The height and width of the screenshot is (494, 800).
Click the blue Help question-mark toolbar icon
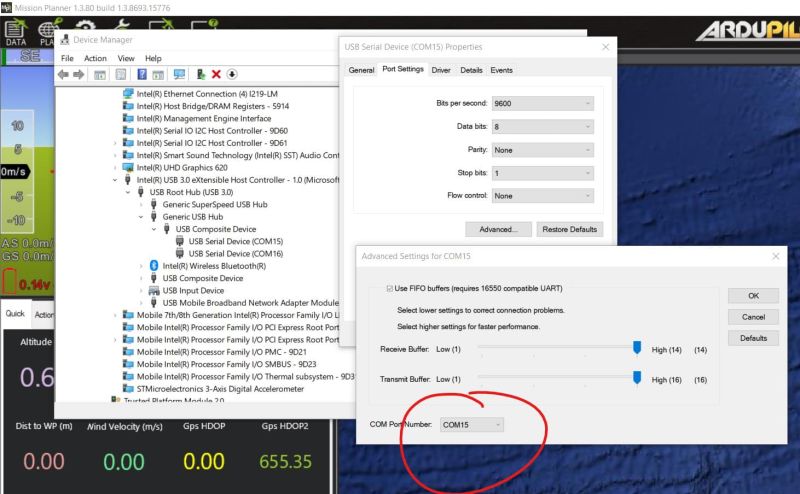click(x=142, y=75)
